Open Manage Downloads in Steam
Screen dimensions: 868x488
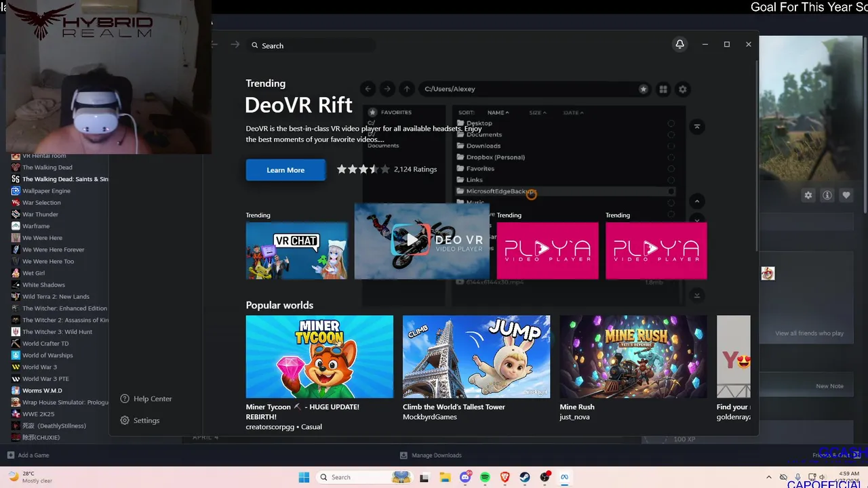coord(431,455)
